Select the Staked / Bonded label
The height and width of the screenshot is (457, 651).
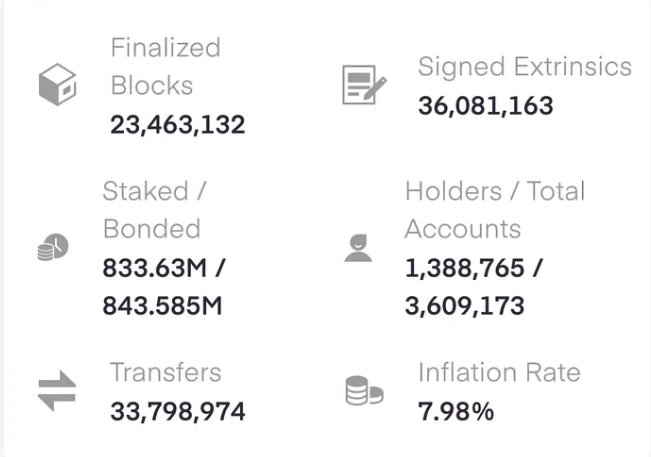(154, 210)
